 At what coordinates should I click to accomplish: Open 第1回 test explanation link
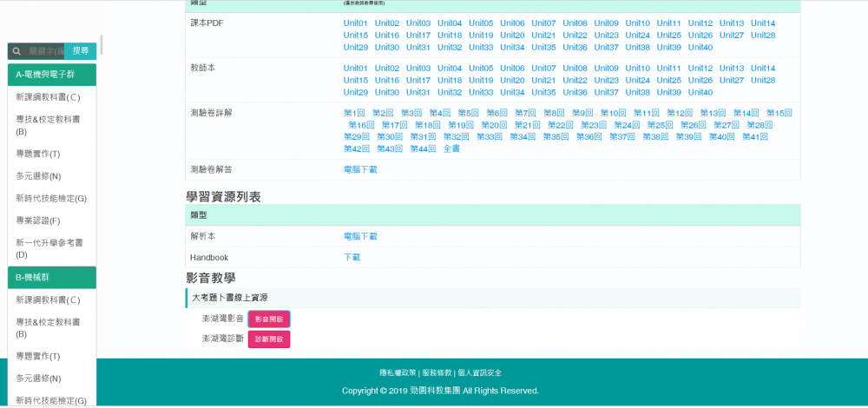coord(354,113)
